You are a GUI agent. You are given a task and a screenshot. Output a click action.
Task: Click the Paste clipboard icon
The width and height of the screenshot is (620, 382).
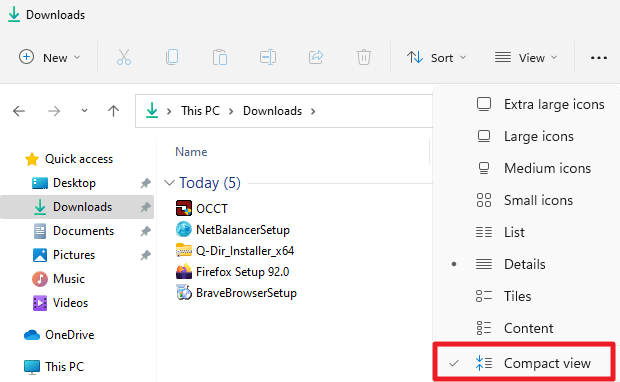pyautogui.click(x=220, y=57)
